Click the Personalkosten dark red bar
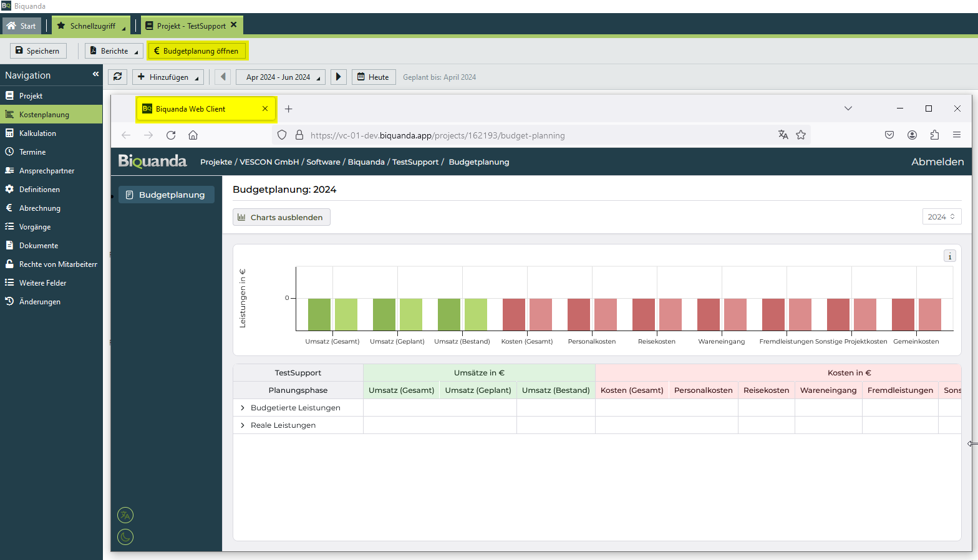This screenshot has width=978, height=560. 579,314
